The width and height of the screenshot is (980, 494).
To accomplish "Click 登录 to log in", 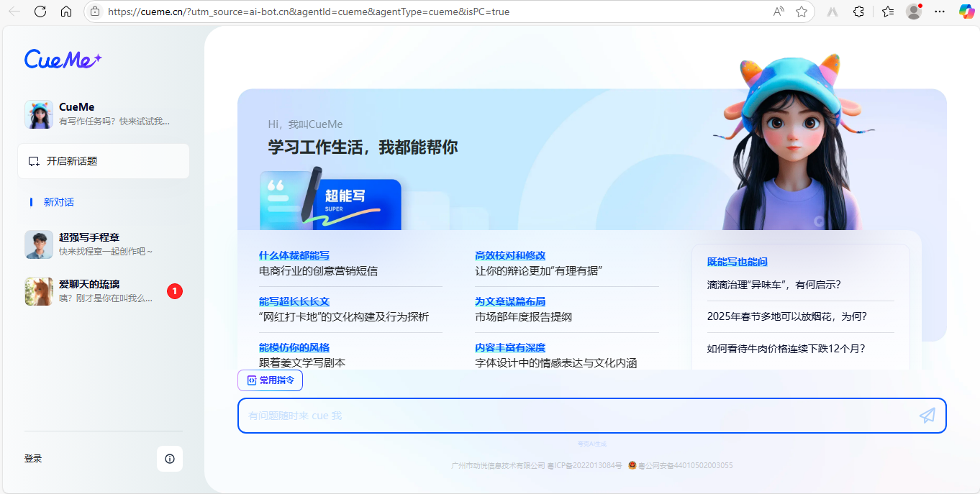I will click(x=33, y=459).
